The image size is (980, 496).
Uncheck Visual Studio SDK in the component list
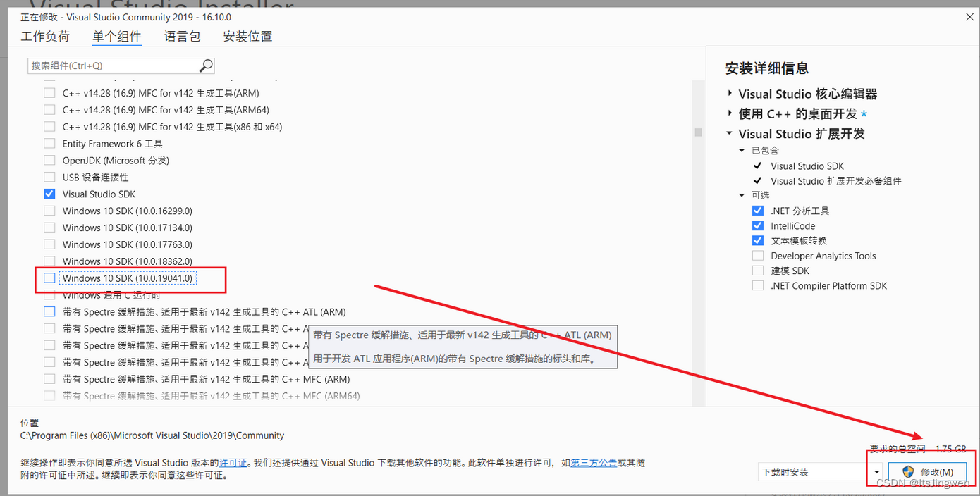coord(49,194)
